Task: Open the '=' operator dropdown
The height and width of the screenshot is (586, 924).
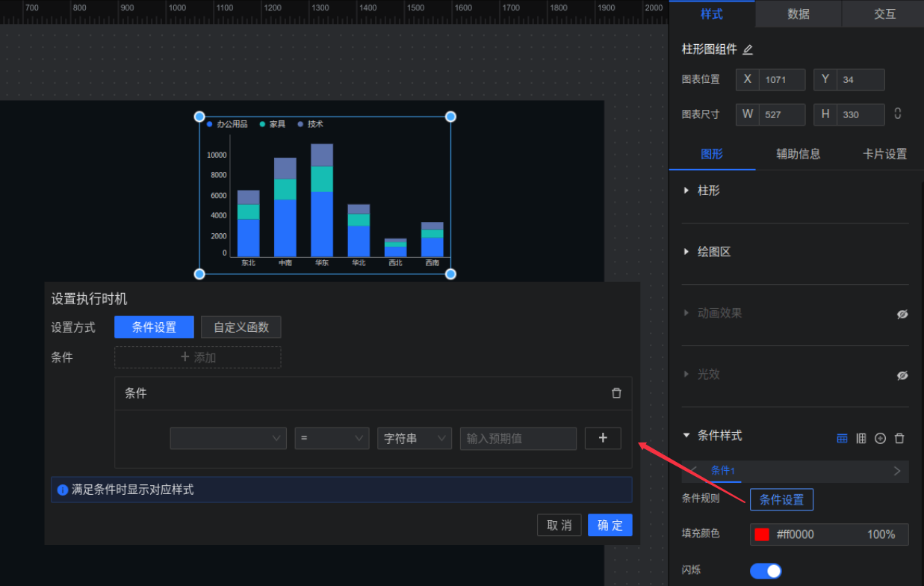Action: [332, 439]
